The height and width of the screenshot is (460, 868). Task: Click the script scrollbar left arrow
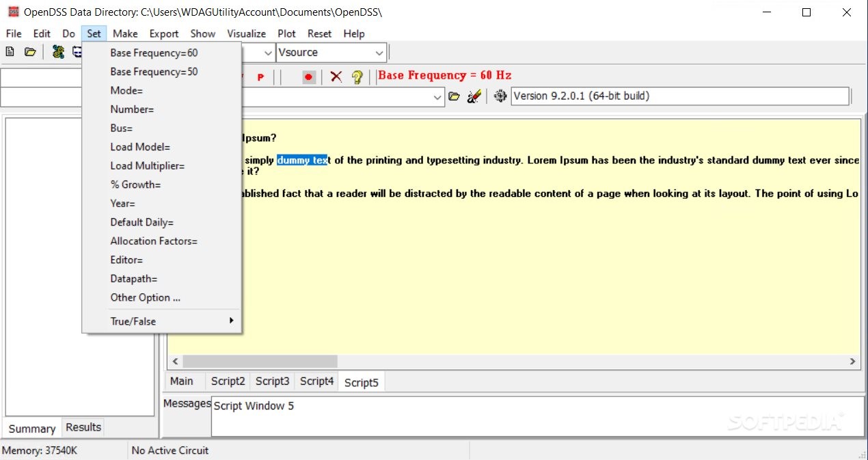175,361
